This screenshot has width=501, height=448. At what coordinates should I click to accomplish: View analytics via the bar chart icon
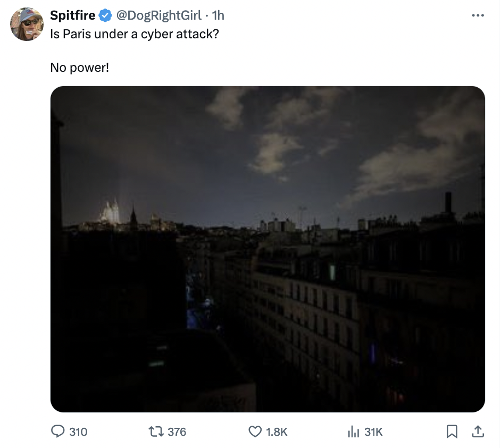pyautogui.click(x=354, y=432)
